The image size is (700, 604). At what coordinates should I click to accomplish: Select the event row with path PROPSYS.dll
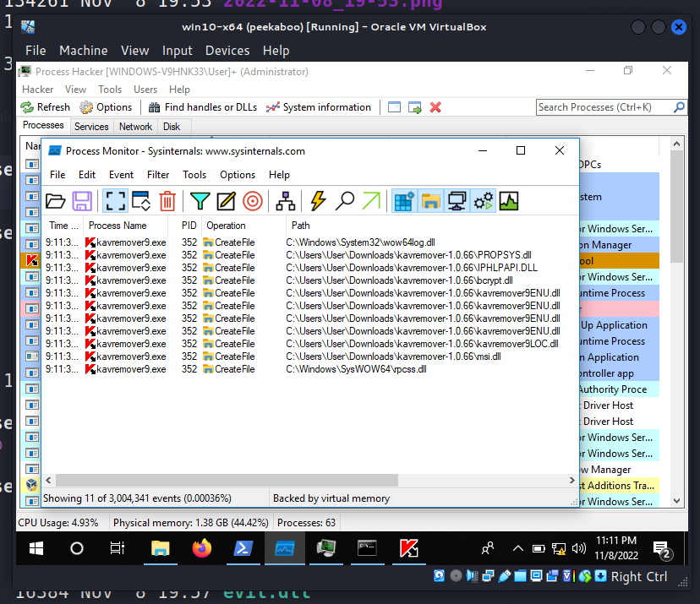310,255
